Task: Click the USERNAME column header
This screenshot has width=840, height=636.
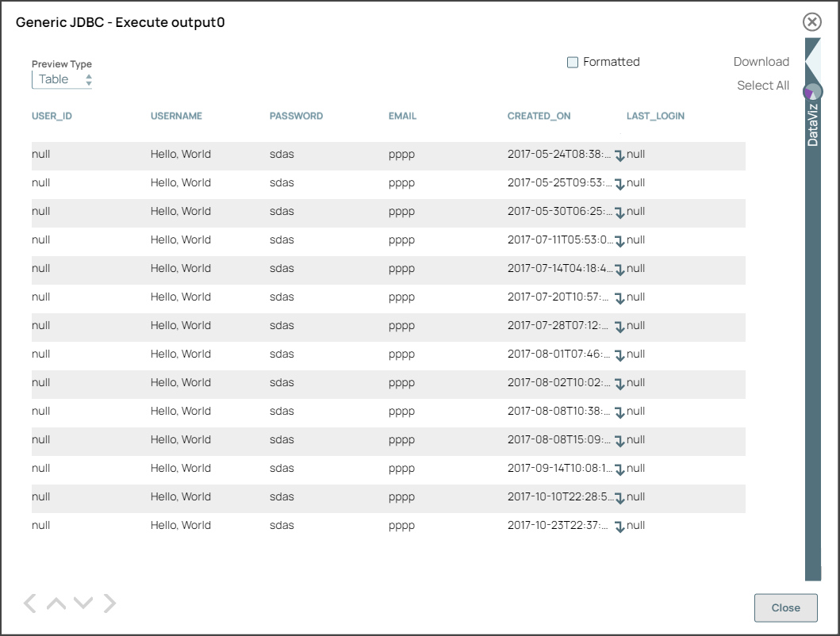Action: (176, 116)
